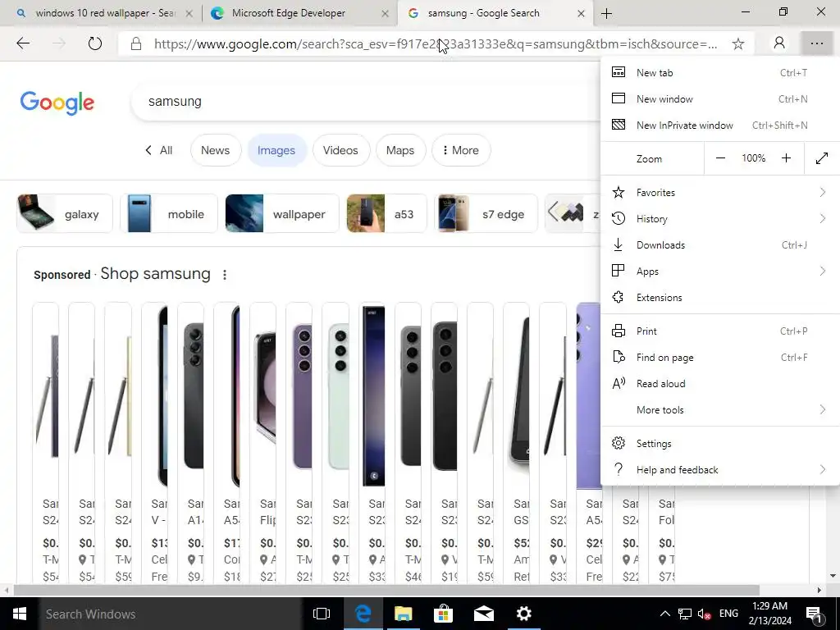Screen dimensions: 840x630
Task: Open Task View on the taskbar
Action: [x=322, y=614]
